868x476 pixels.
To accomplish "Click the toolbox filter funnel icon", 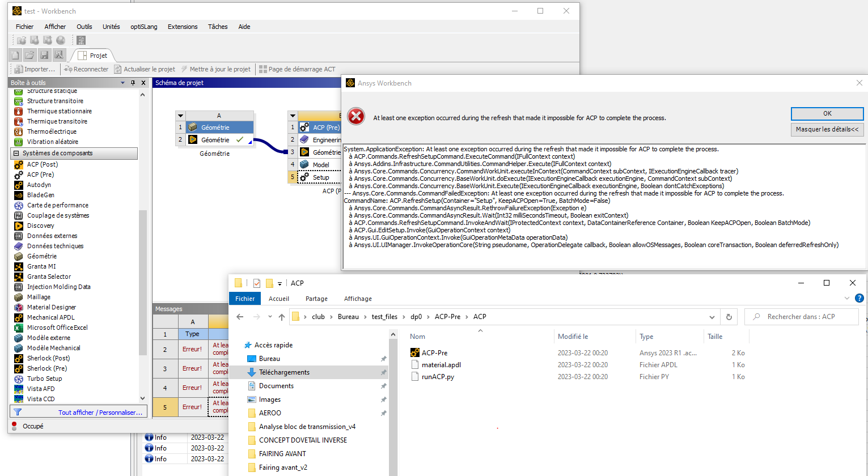I will 18,412.
